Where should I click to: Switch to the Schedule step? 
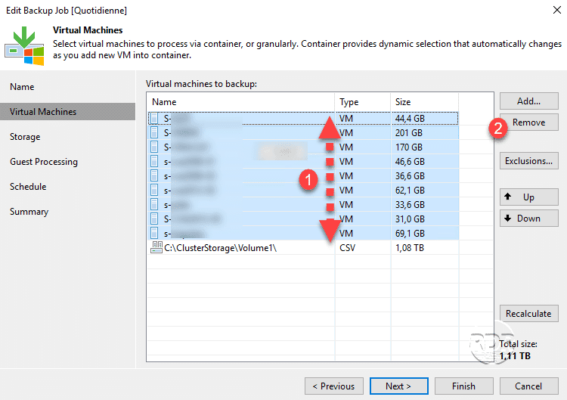tap(28, 187)
